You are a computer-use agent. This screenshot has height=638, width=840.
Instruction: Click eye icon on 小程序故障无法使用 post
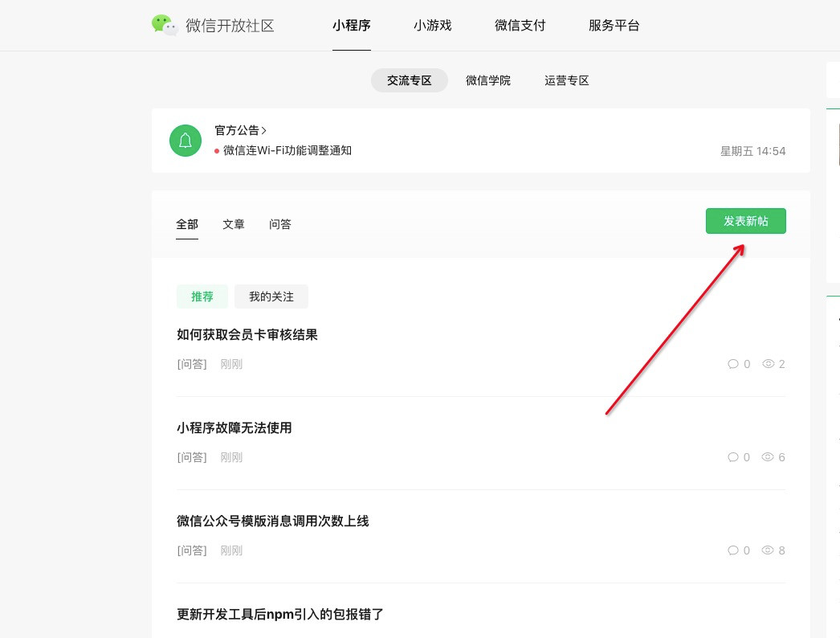pos(769,456)
